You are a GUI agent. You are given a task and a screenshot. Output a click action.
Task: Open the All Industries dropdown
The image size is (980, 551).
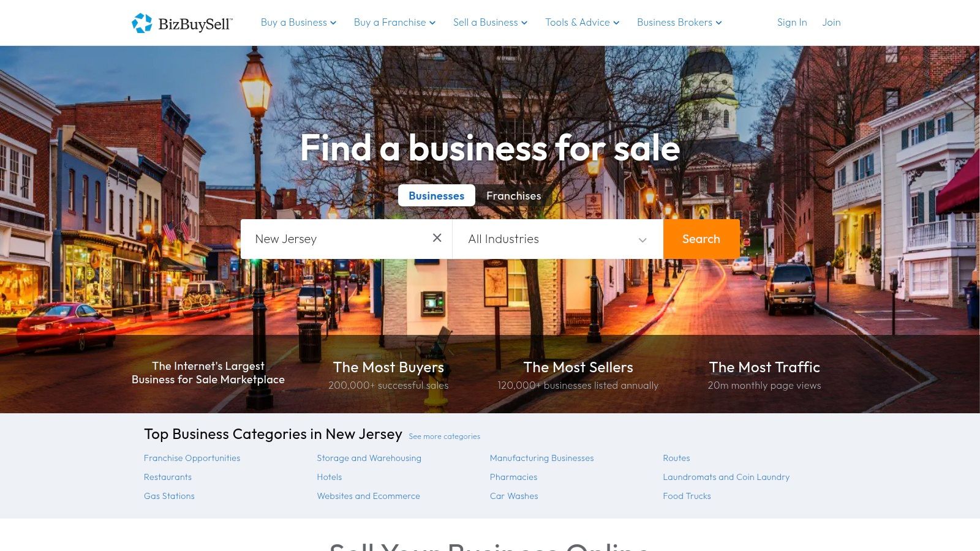coord(557,239)
